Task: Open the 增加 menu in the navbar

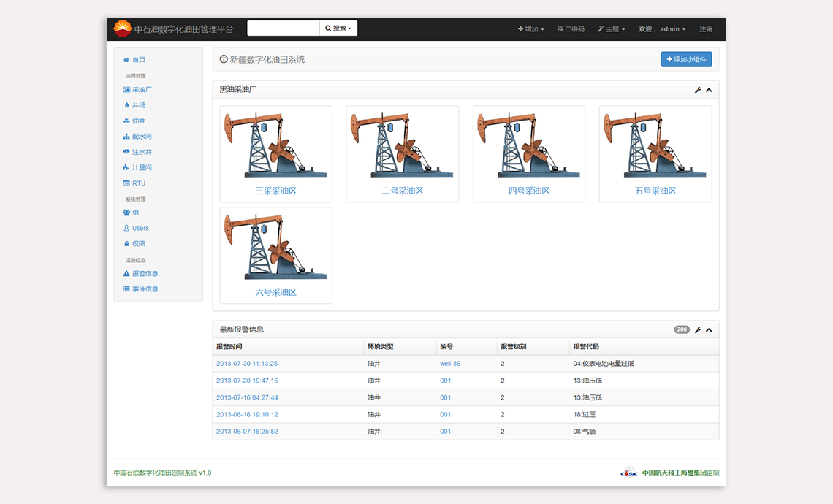Action: tap(530, 29)
